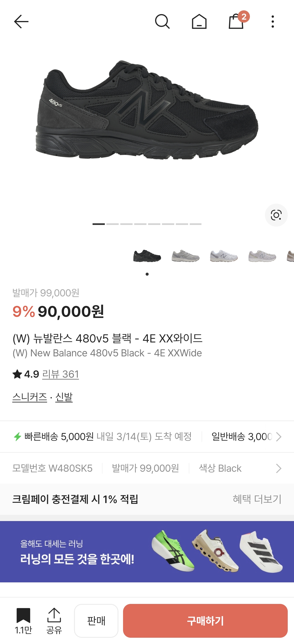Open 혜택 더보기 benefits
The image size is (294, 644).
pos(257,499)
